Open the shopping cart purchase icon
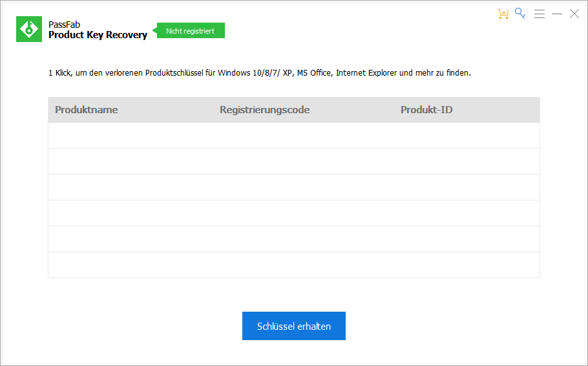This screenshot has width=588, height=366. point(503,14)
